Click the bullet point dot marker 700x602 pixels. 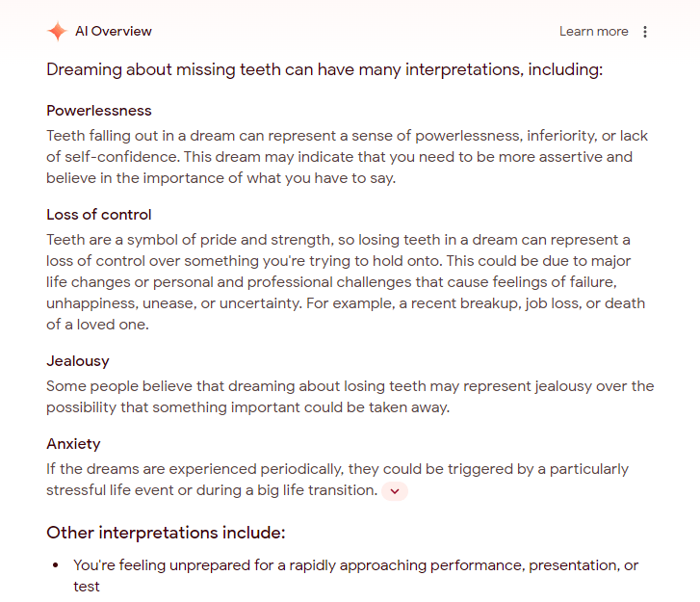coord(55,565)
